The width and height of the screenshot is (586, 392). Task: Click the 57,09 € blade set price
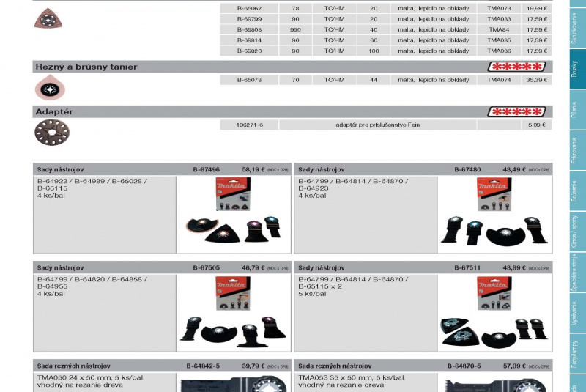pyautogui.click(x=514, y=366)
